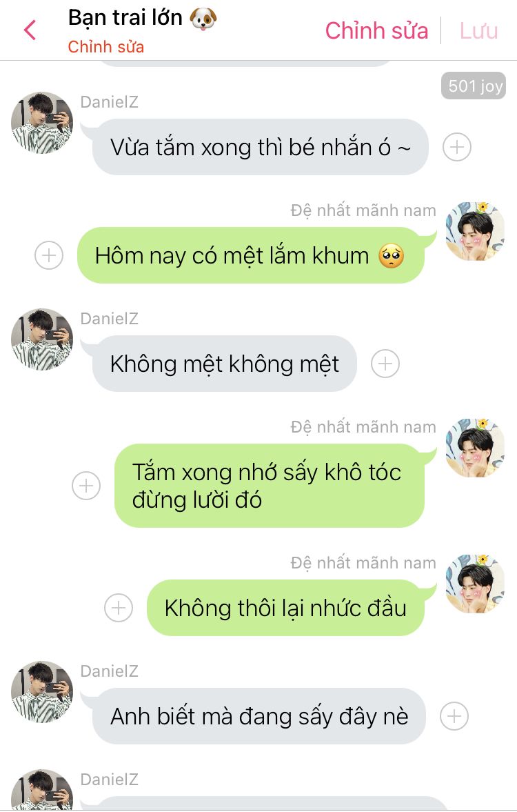Tap the chat title "Bạn trai lớn"
517x812 pixels.
point(125,18)
